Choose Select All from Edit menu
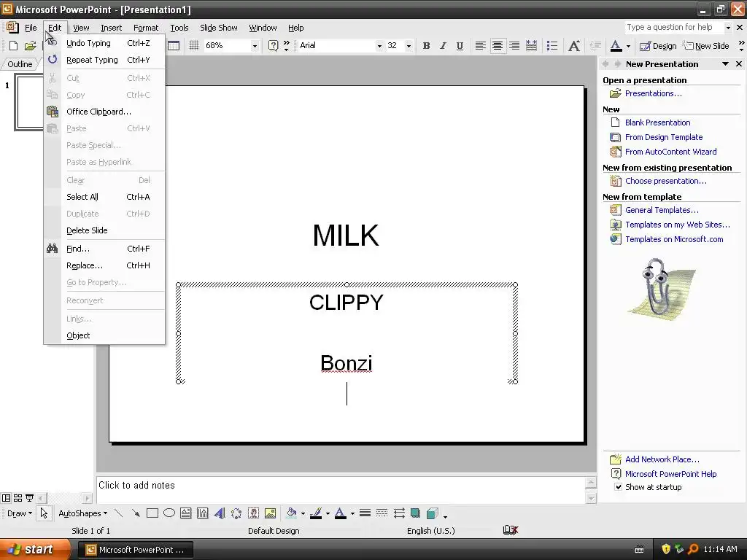This screenshot has width=747, height=560. pos(104,197)
